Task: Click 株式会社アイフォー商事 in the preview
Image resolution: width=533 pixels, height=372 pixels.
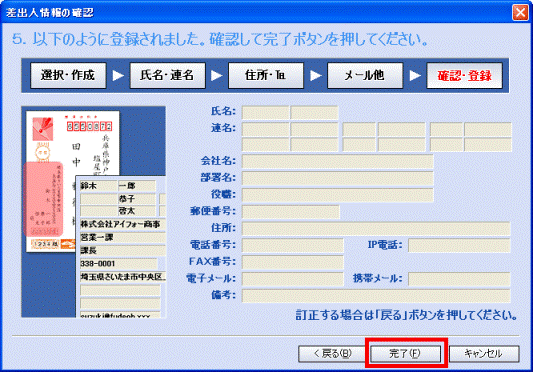Action: tap(123, 224)
